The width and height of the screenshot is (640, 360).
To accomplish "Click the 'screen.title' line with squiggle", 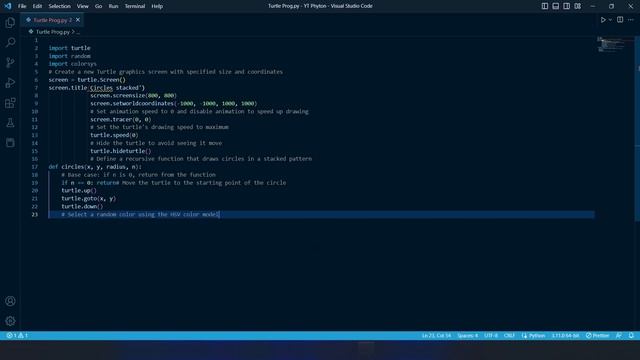I will point(97,88).
